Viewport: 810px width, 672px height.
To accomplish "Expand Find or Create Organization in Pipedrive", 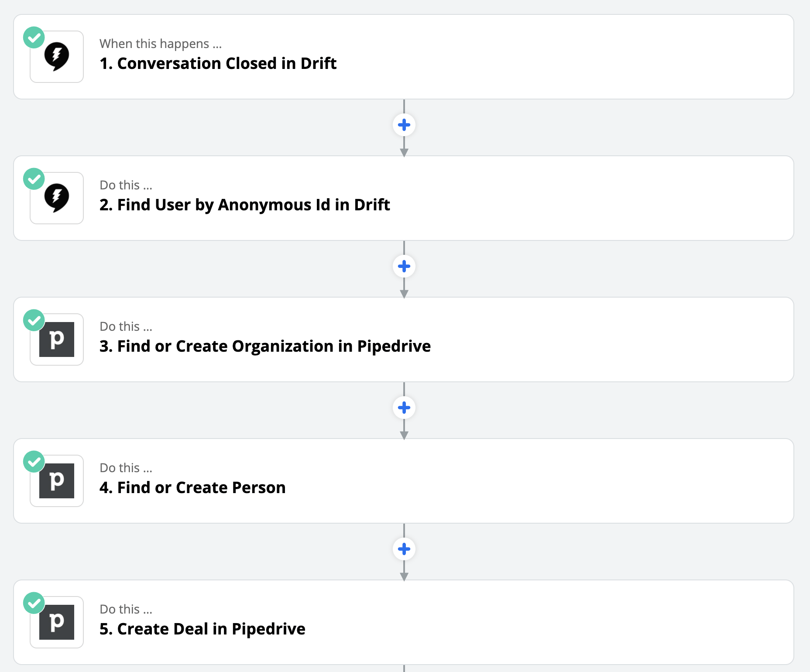I will [x=265, y=346].
